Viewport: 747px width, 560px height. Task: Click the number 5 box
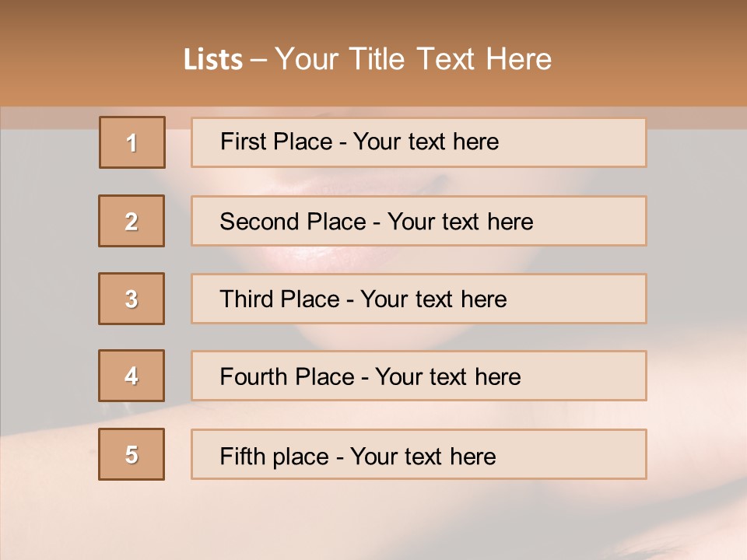point(132,454)
